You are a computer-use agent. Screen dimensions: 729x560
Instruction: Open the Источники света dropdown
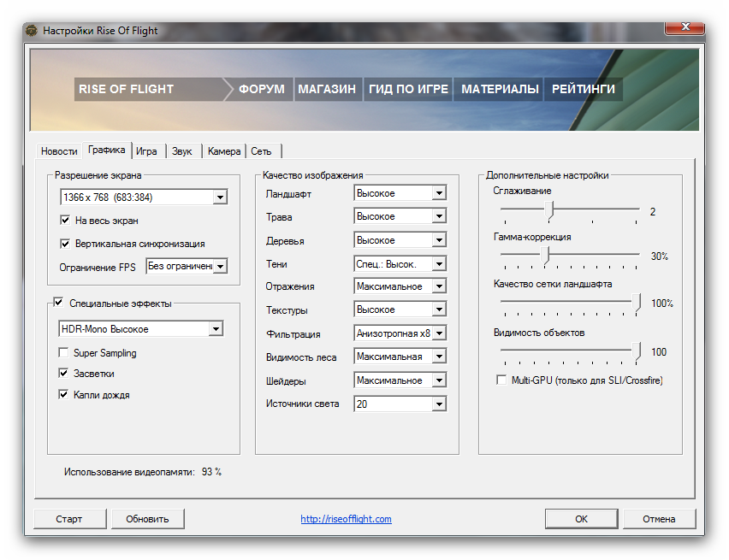click(x=400, y=404)
